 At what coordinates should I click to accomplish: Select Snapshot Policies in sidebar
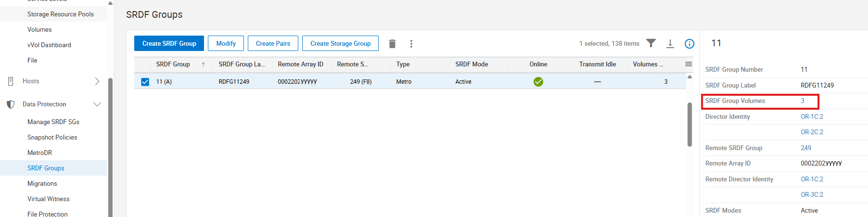(x=52, y=137)
